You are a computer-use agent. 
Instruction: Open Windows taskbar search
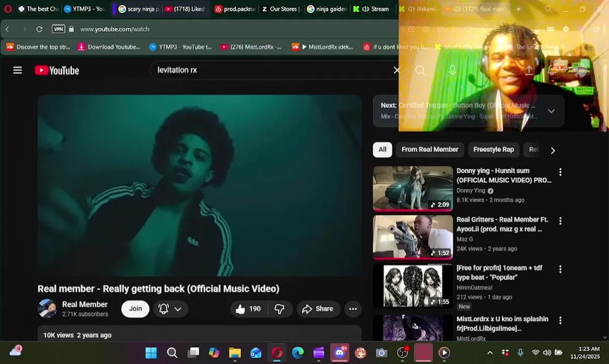pyautogui.click(x=172, y=352)
